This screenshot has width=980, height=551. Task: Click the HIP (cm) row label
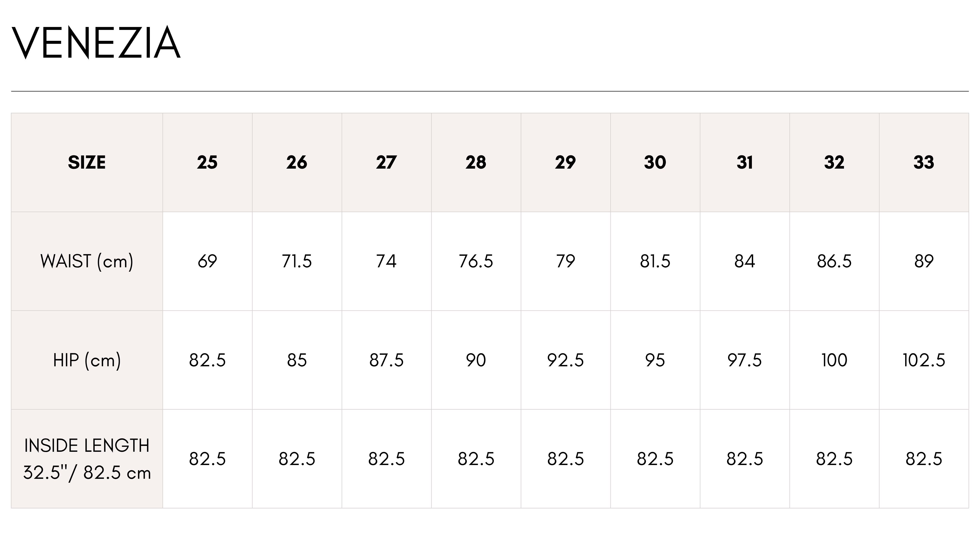[87, 360]
